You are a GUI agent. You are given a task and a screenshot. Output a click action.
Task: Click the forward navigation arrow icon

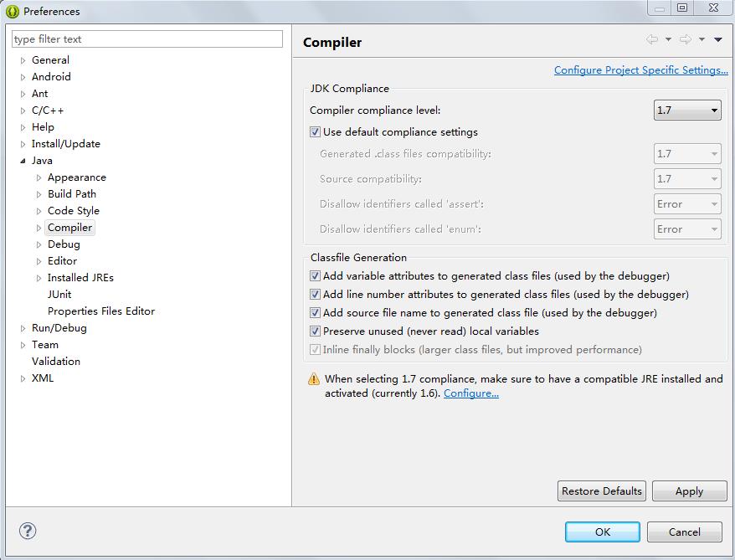(686, 39)
